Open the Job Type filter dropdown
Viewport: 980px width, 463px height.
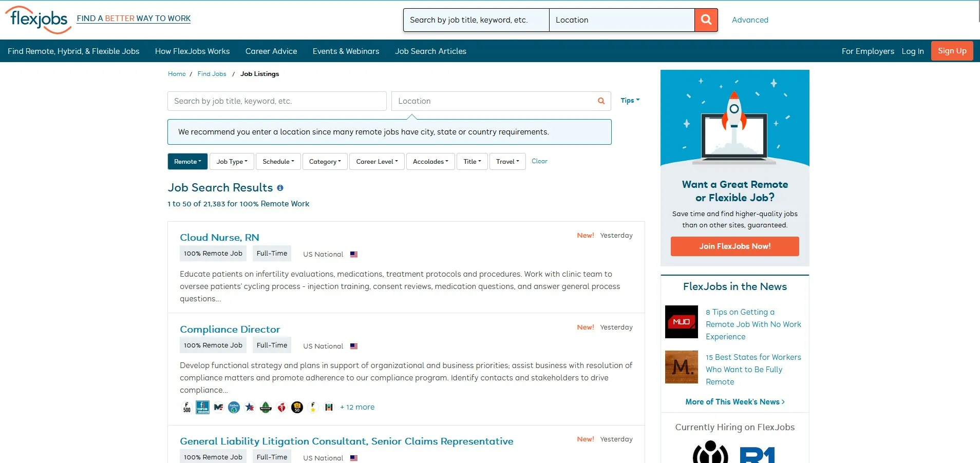pos(232,162)
